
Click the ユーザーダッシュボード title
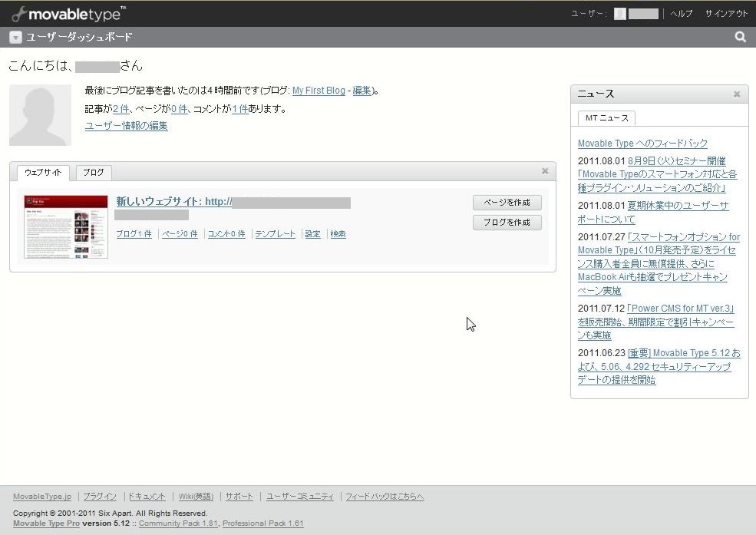[79, 37]
